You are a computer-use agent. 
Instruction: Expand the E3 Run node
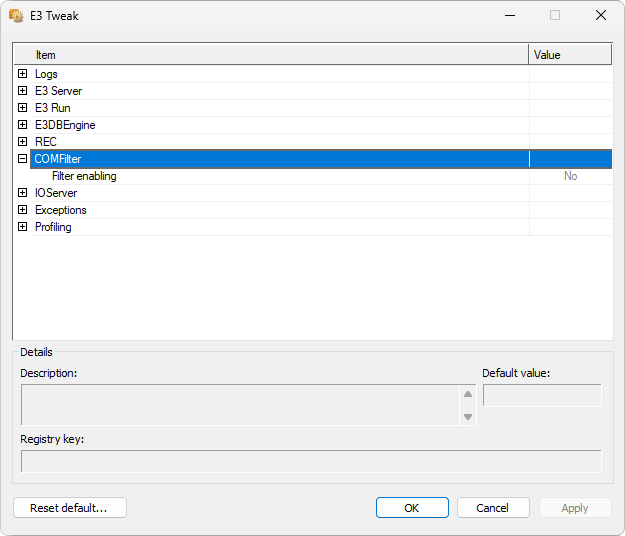23,108
